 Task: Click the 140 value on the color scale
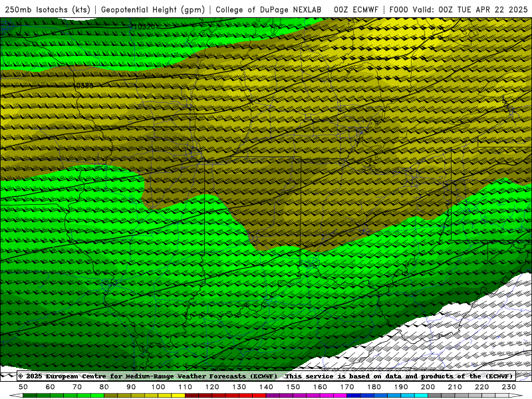coord(266,387)
